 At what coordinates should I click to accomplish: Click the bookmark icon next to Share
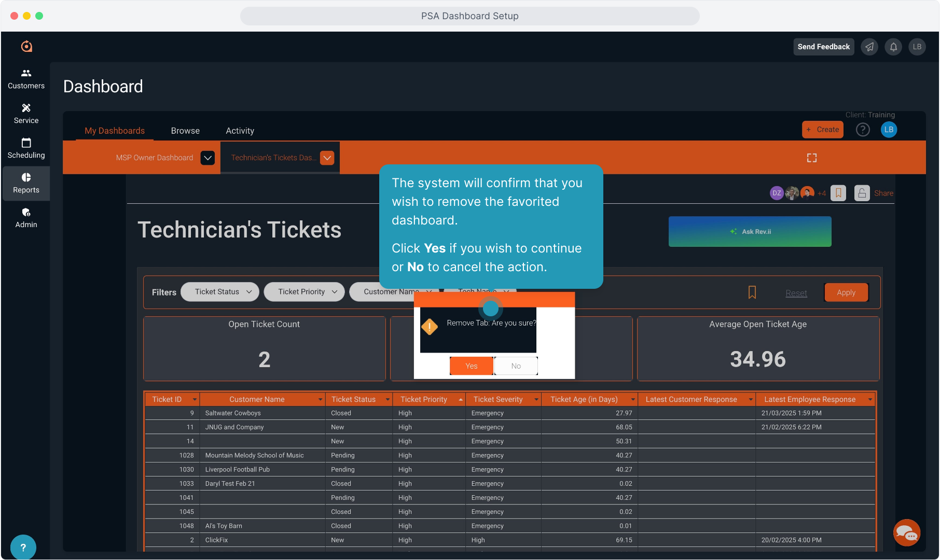click(838, 193)
